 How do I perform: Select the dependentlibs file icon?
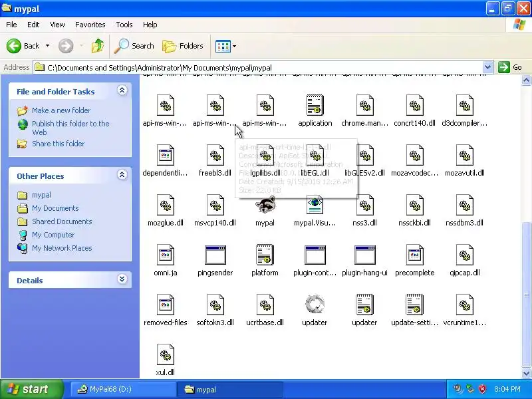click(x=165, y=155)
